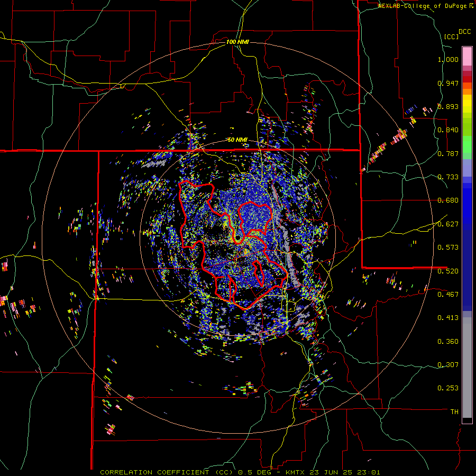Screen dimensions: 476x476
Task: Select the 0.413 legend value
Action: (448, 317)
